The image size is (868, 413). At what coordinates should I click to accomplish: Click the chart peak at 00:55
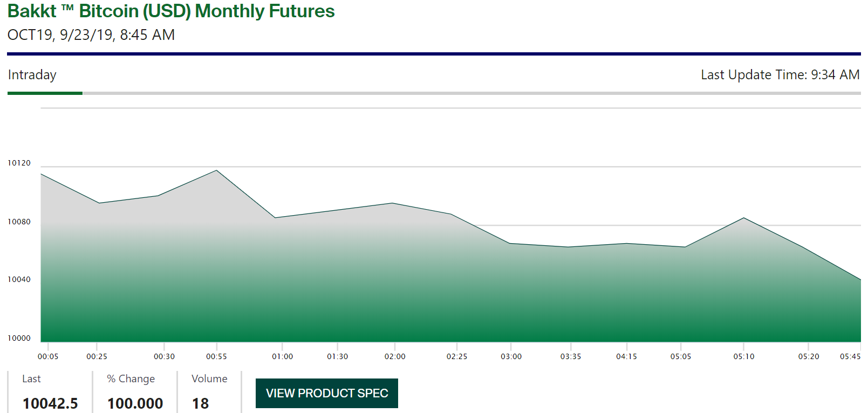(x=216, y=170)
